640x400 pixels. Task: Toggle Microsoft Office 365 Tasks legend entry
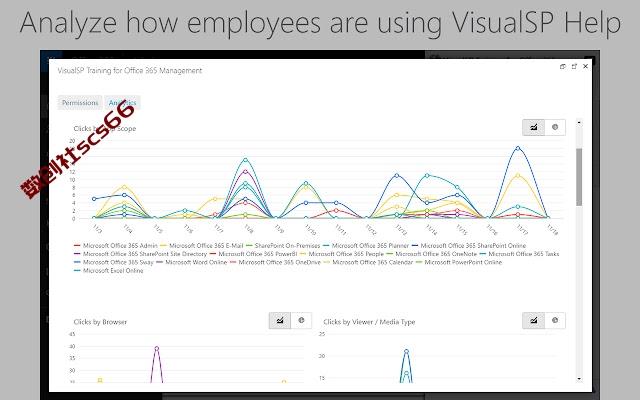point(519,254)
